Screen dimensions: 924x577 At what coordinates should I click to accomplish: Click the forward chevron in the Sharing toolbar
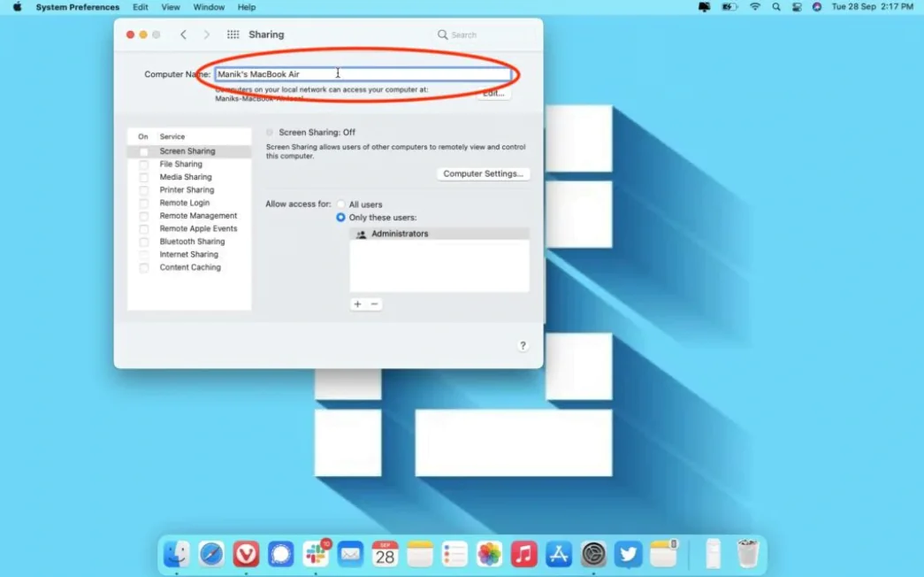206,34
